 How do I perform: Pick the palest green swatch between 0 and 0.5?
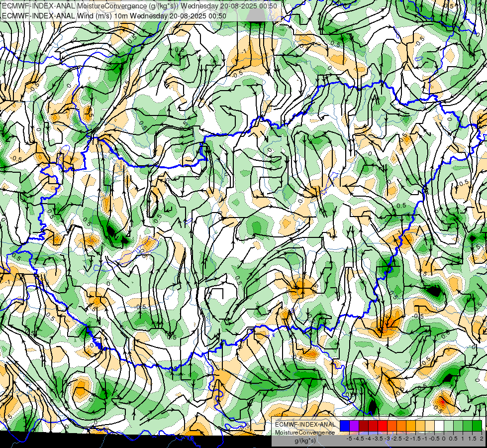(449, 426)
